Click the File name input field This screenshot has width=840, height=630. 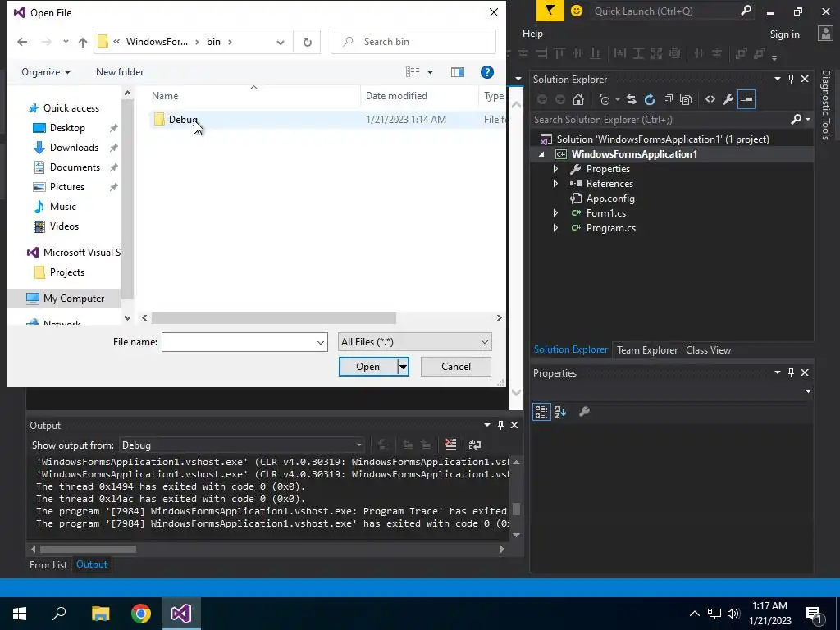[x=239, y=342]
